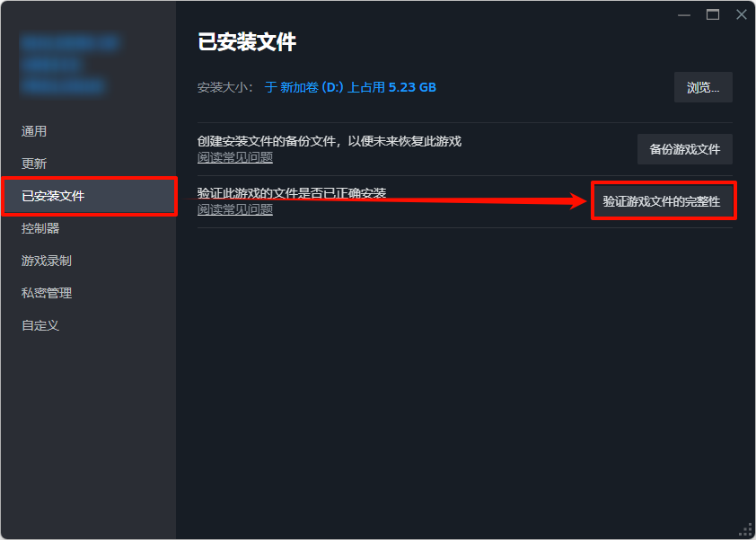The height and width of the screenshot is (540, 756).
Task: Click the 浏览... button
Action: coord(703,87)
